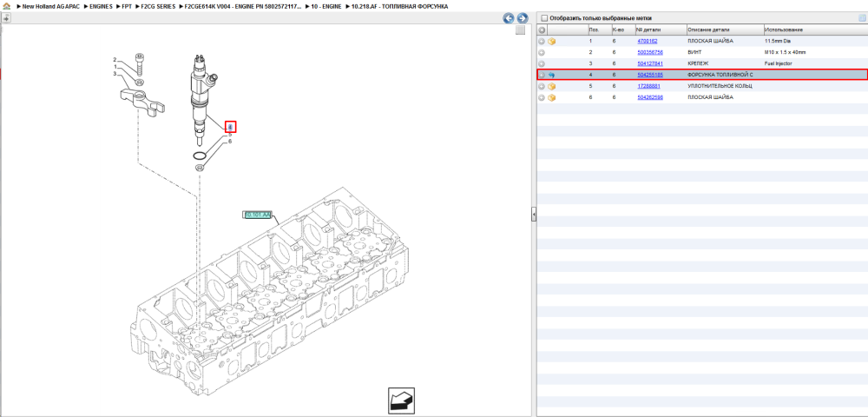Go to the previous diagram arrow
The width and height of the screenshot is (868, 417).
(508, 18)
